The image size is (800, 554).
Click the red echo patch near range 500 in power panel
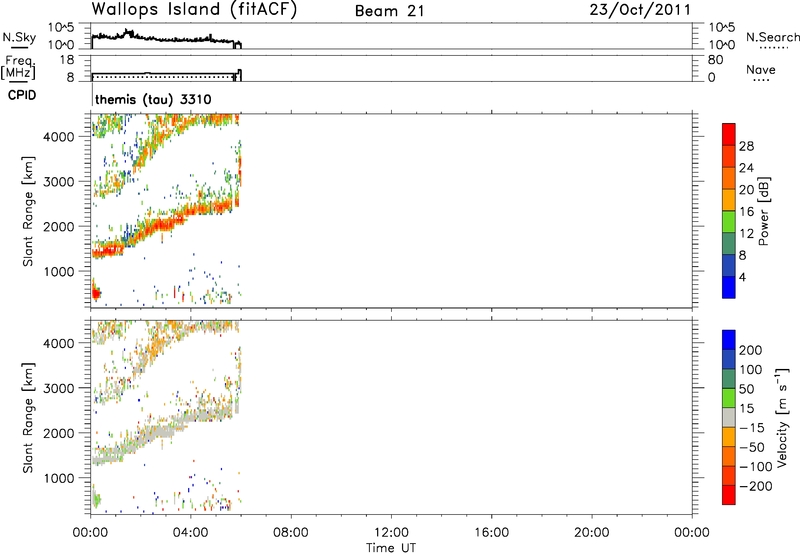point(96,293)
